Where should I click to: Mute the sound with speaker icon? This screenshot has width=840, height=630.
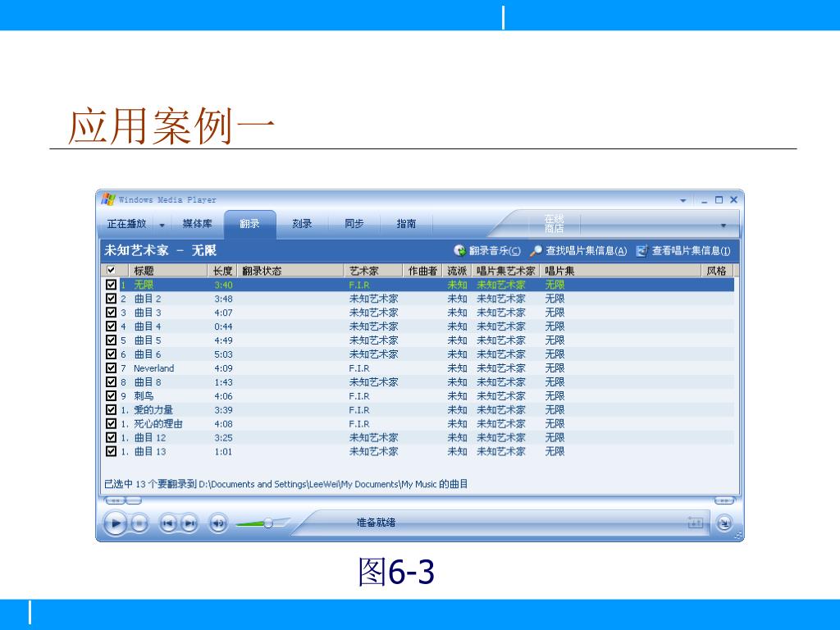coord(218,523)
